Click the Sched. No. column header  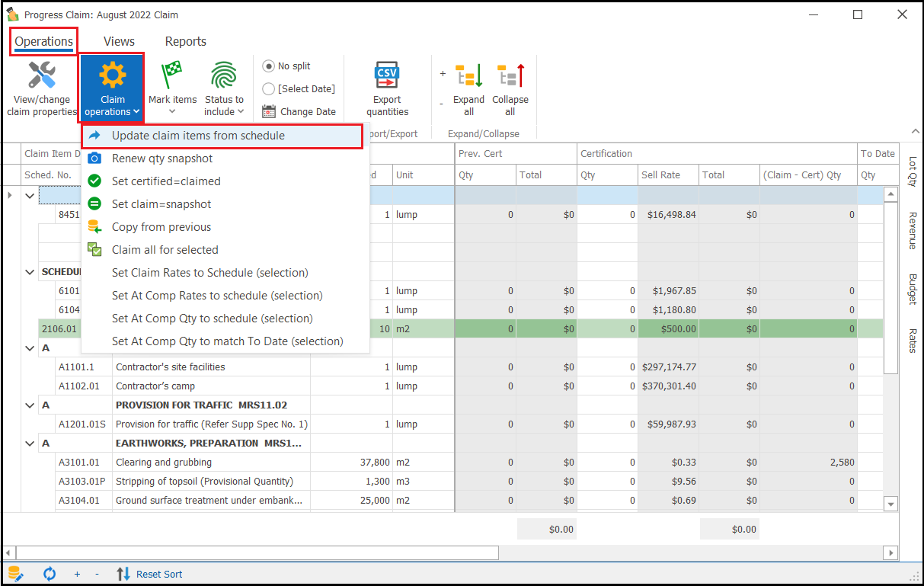[x=50, y=175]
